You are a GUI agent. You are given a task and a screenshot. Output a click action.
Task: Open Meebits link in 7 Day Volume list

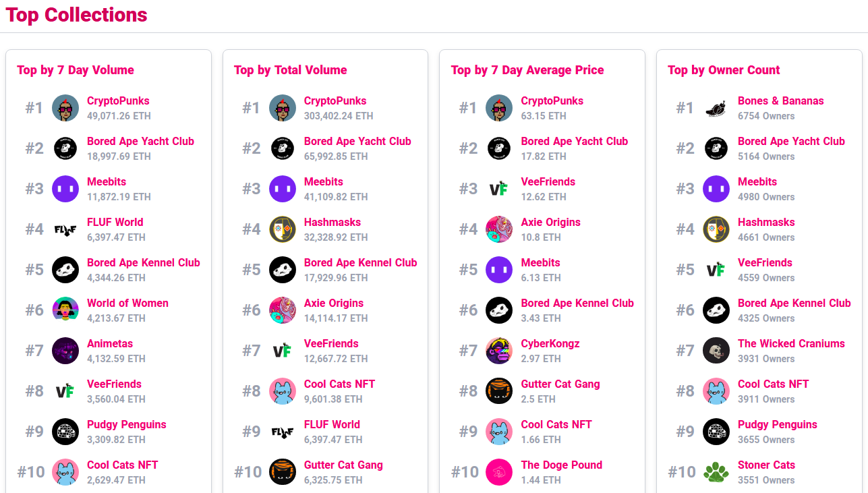click(x=107, y=182)
